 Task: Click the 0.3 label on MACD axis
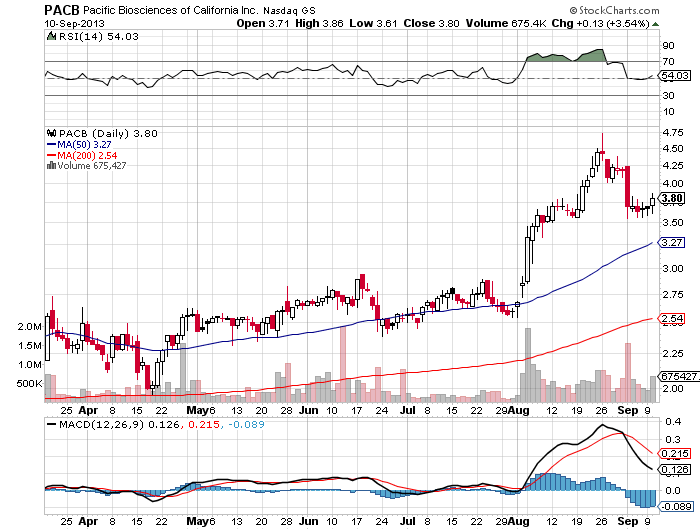tap(673, 439)
